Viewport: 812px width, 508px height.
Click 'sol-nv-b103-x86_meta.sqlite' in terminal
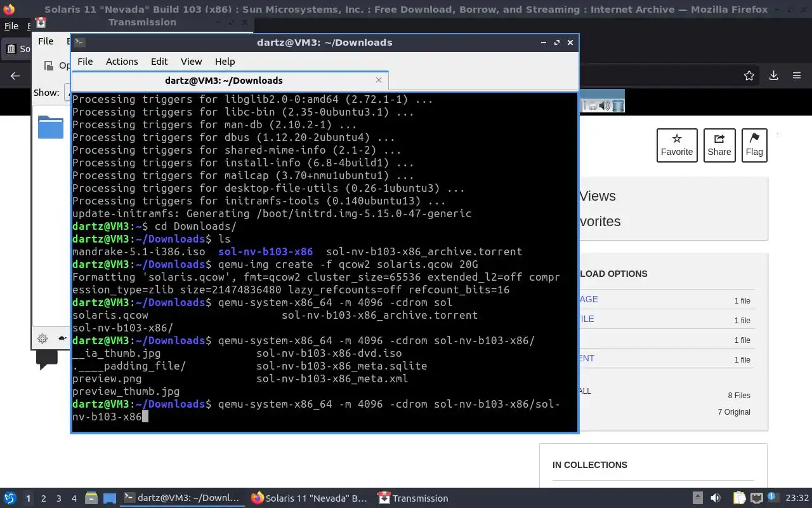(x=341, y=366)
